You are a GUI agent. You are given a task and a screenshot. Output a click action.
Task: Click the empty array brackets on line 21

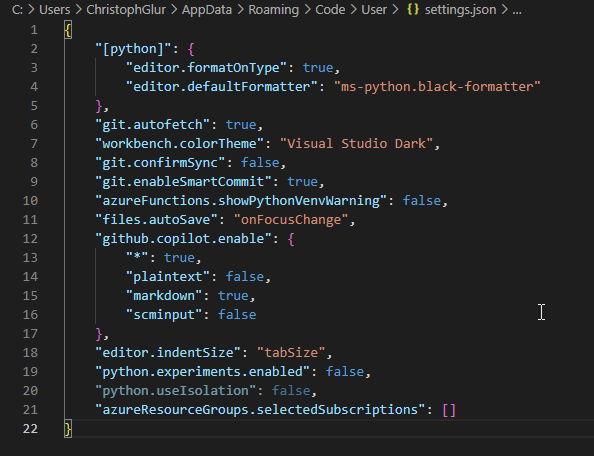pos(449,410)
